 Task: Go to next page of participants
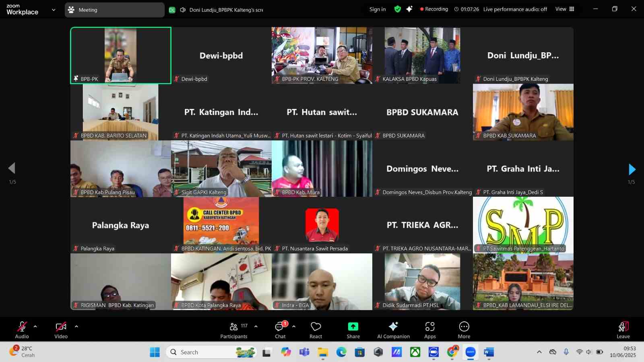(x=632, y=169)
